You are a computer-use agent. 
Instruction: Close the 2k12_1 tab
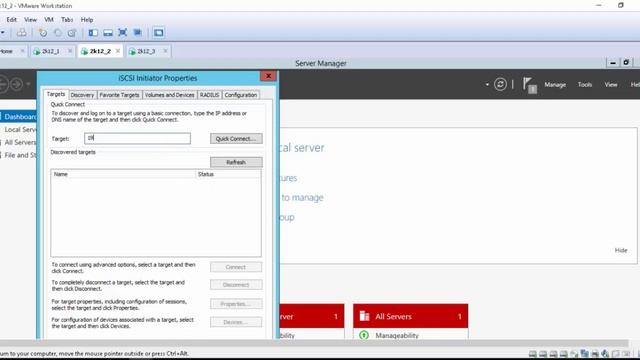[70, 51]
